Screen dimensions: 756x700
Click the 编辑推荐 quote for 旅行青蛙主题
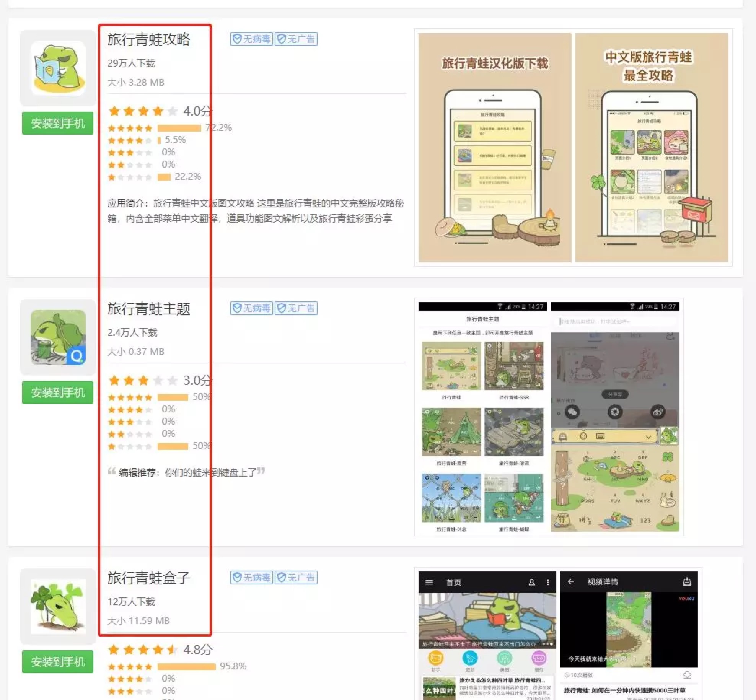tap(186, 472)
